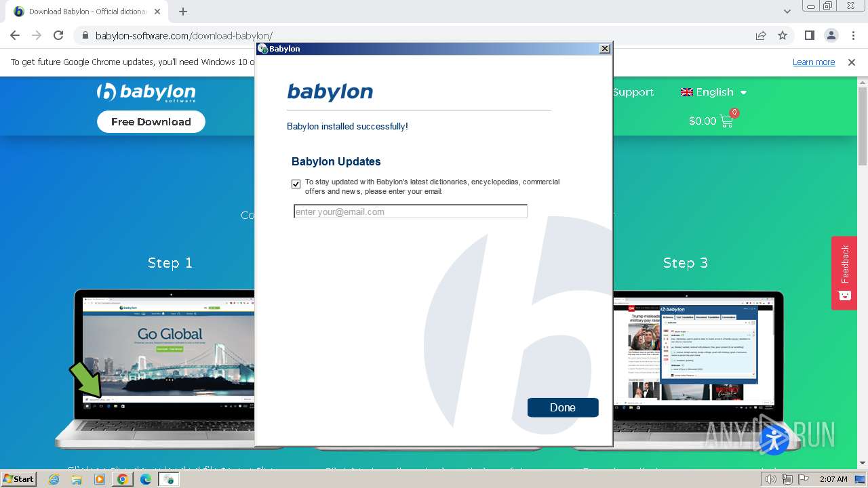Open the share page icon
868x488 pixels.
coord(761,35)
